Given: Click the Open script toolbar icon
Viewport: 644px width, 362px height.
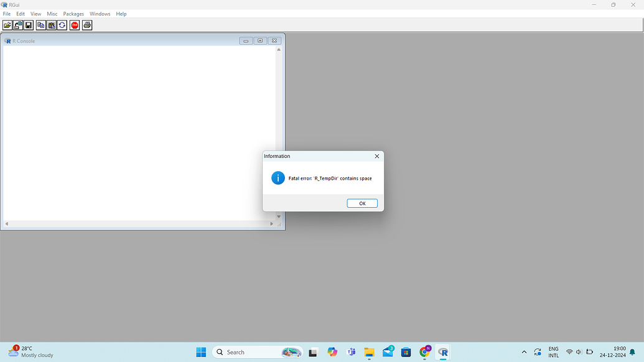Looking at the screenshot, I should 7,26.
